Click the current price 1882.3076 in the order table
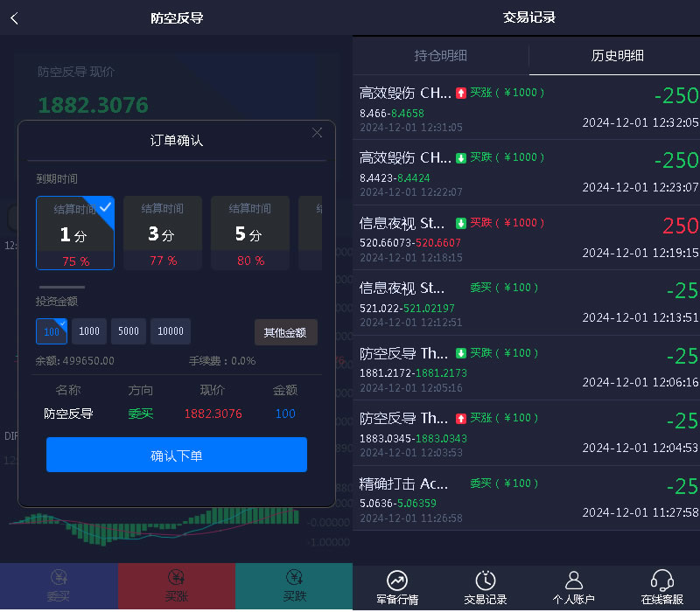 click(213, 414)
